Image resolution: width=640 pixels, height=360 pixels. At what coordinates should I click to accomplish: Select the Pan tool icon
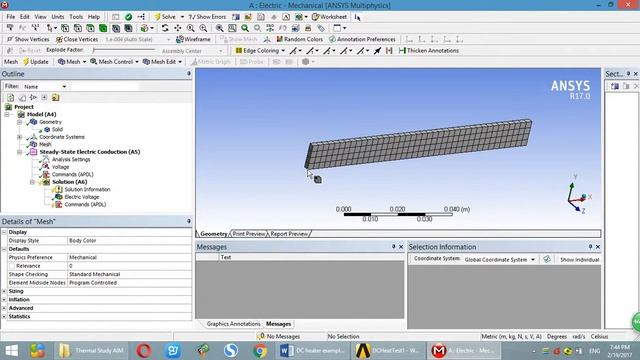tap(178, 28)
